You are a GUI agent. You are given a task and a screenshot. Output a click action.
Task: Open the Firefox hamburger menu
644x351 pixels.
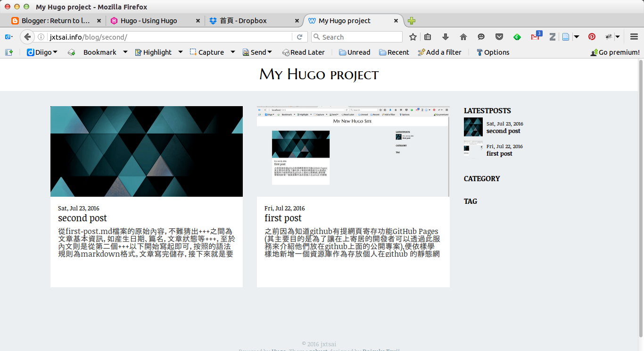click(x=634, y=37)
